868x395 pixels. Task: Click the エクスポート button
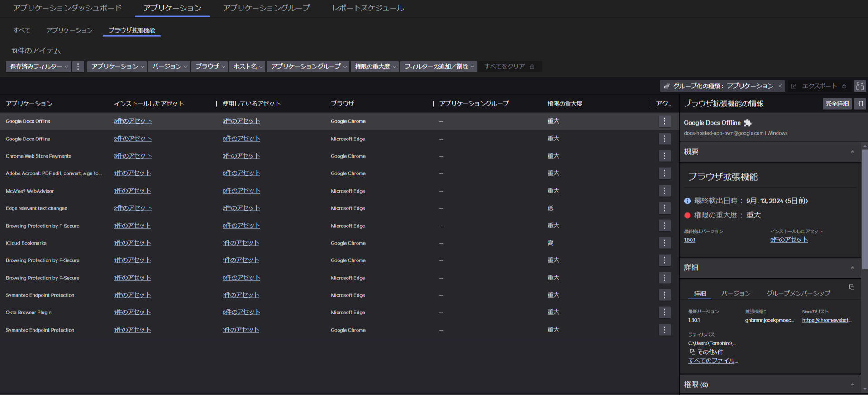[819, 86]
